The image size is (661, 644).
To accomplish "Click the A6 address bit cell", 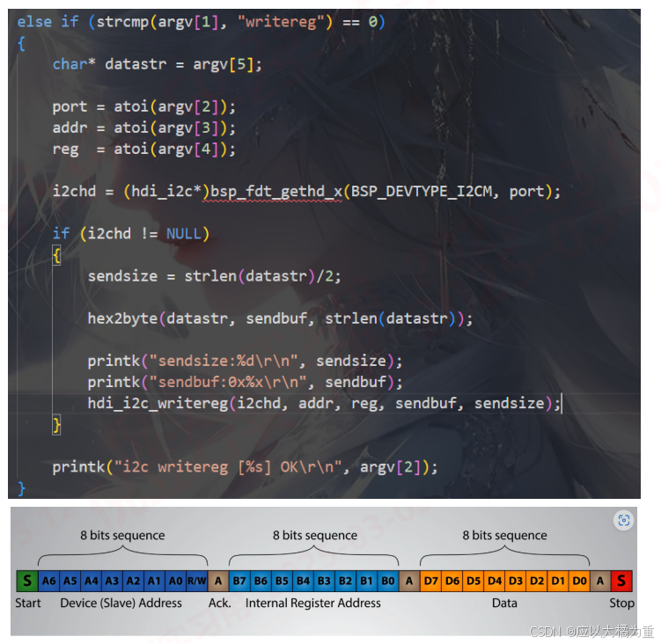I will pos(49,581).
